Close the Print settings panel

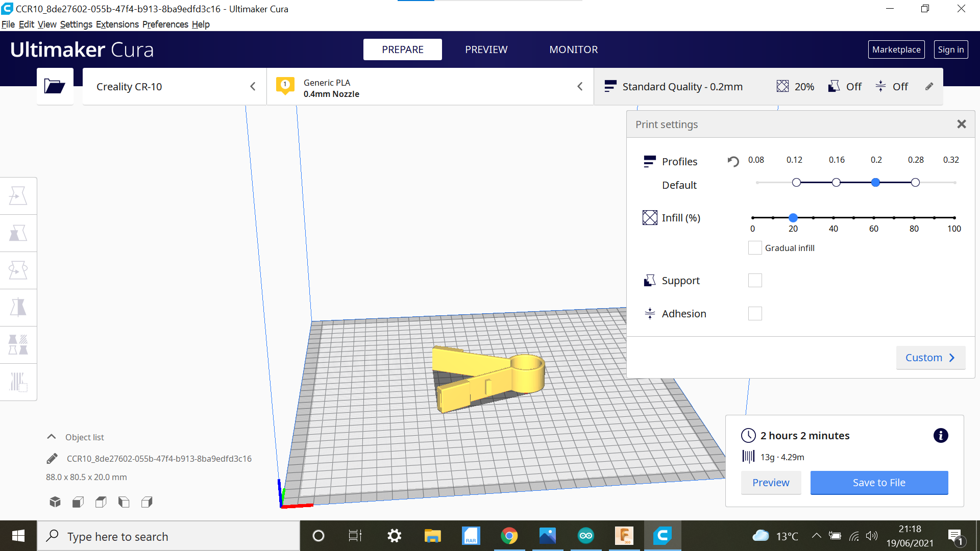click(962, 124)
